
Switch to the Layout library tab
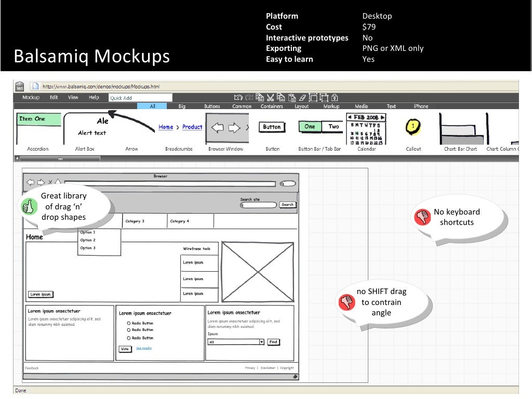(302, 106)
